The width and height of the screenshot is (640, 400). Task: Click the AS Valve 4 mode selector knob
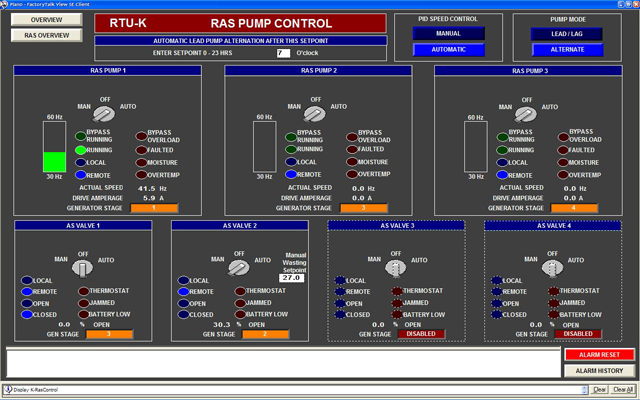coord(550,267)
